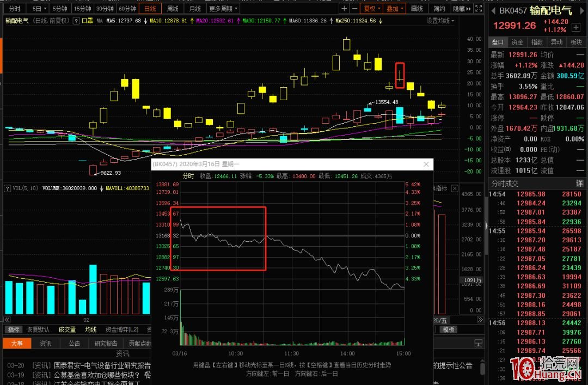Screen dimensions: 588x385
Task: Toggle 隐藏 to hide the side panel
Action: pos(462,8)
